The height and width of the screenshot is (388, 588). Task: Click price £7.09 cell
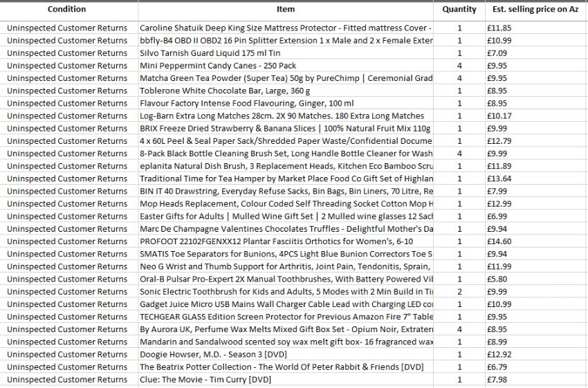(536, 53)
